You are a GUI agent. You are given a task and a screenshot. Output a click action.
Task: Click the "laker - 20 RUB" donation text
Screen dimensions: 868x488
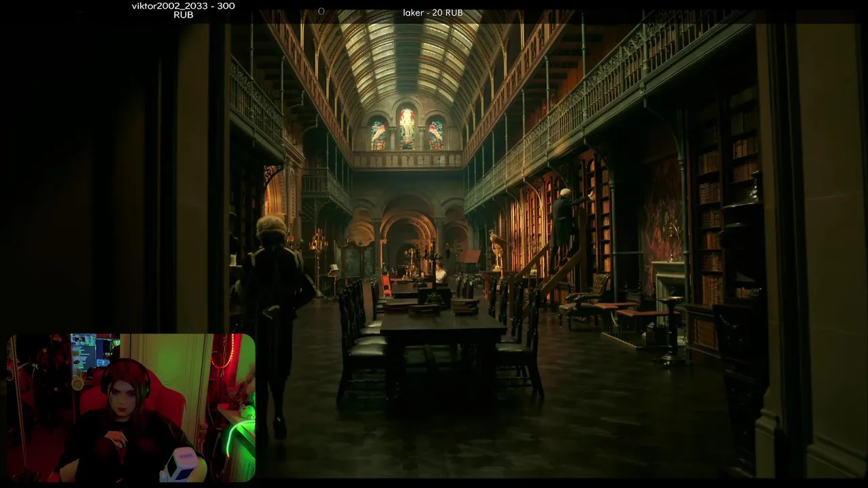433,13
